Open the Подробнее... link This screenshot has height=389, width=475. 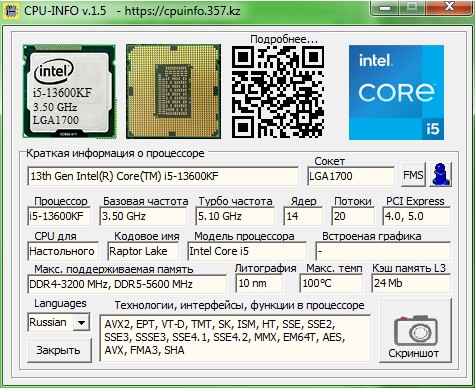pos(284,39)
